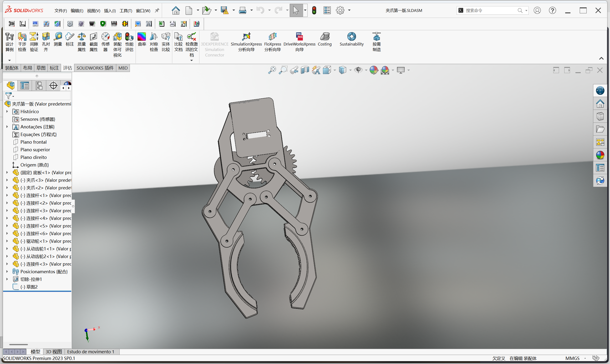610x364 pixels.
Task: Open the Estudo de movimento 1 tab
Action: point(91,351)
